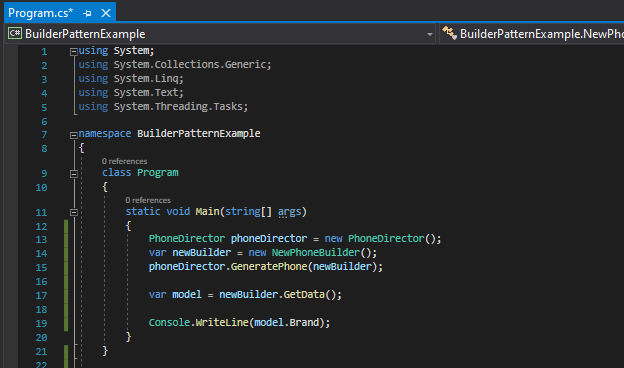Open 0 references link above Main method
The image size is (624, 368).
pyautogui.click(x=148, y=200)
